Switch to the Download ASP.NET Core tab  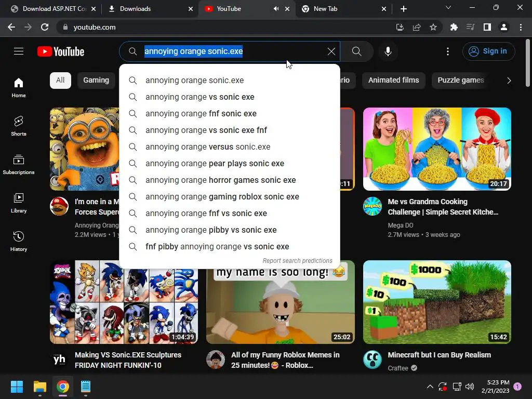(54, 9)
